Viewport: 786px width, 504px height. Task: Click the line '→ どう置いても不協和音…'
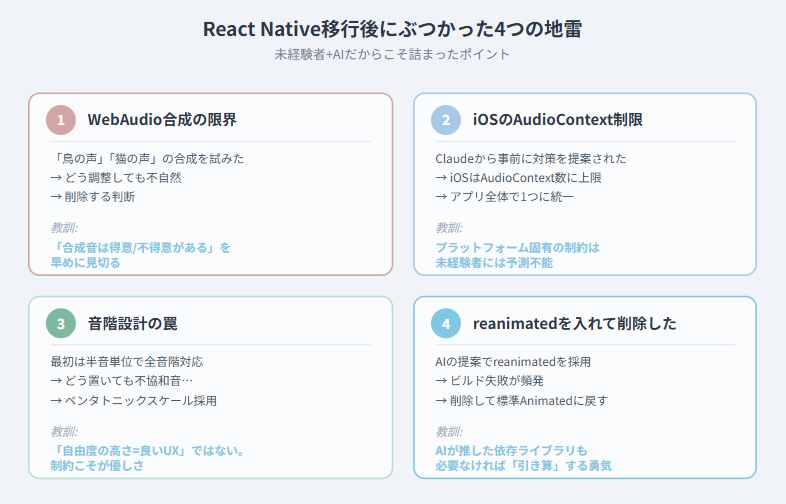pyautogui.click(x=121, y=381)
